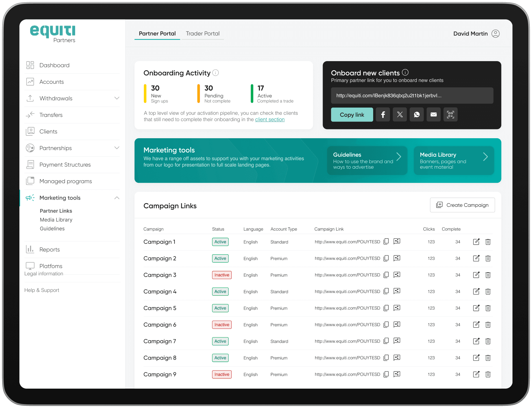Expand the Withdrawals sidebar menu
Image resolution: width=532 pixels, height=408 pixels.
[x=117, y=98]
